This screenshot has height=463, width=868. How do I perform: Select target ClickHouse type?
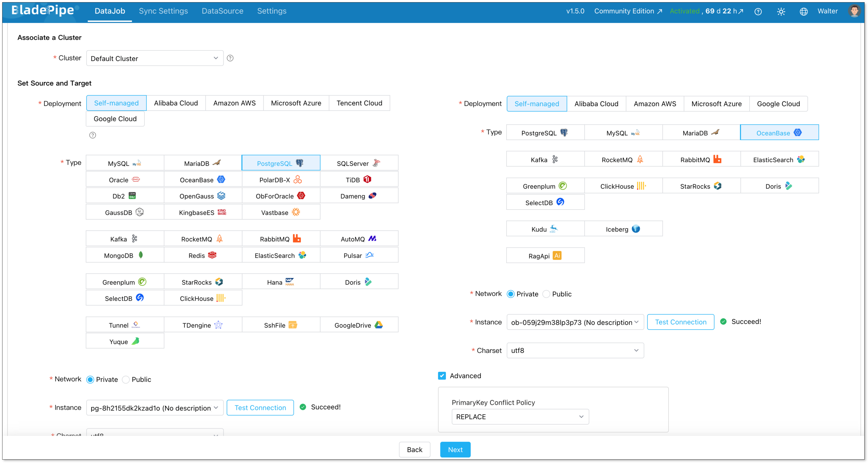click(623, 186)
